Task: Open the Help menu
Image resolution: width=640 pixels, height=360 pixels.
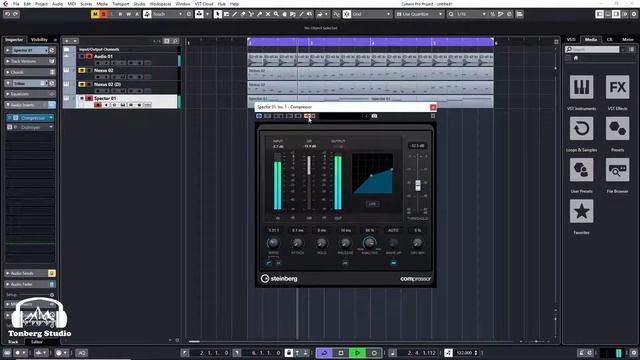Action: (234, 4)
